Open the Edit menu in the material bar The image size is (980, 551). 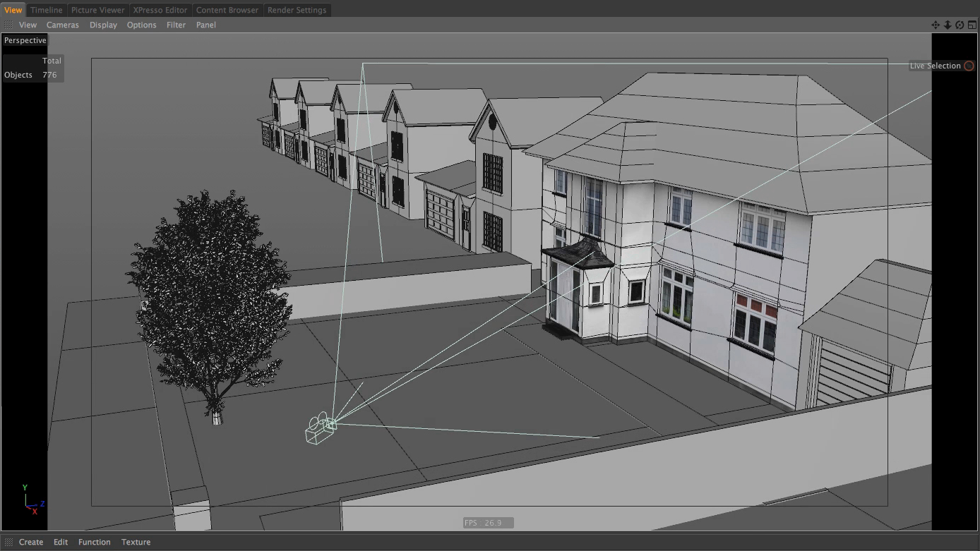coord(61,542)
